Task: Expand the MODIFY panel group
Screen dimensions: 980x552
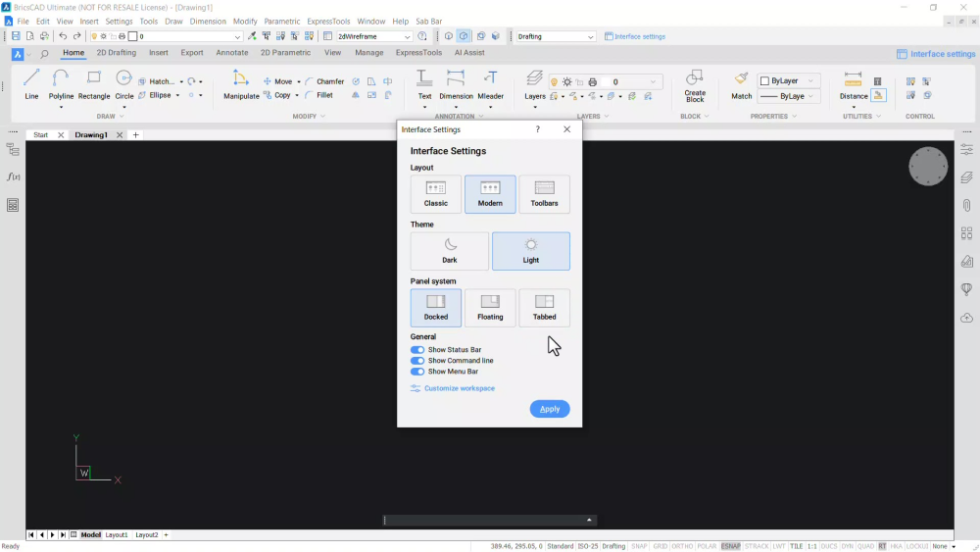Action: 309,117
